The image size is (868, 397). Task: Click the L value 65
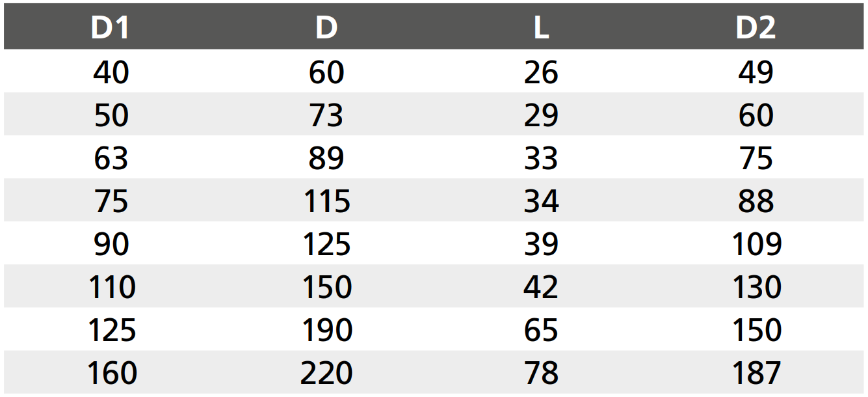tap(541, 330)
